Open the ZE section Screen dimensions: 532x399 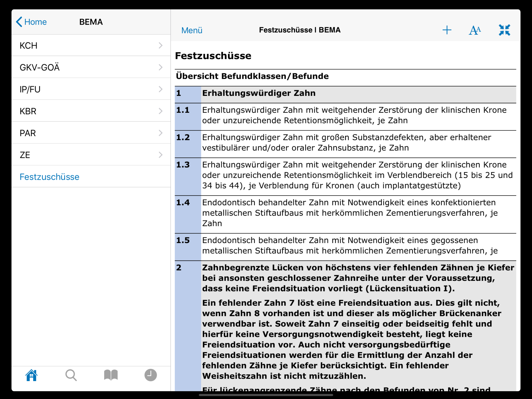click(x=91, y=155)
